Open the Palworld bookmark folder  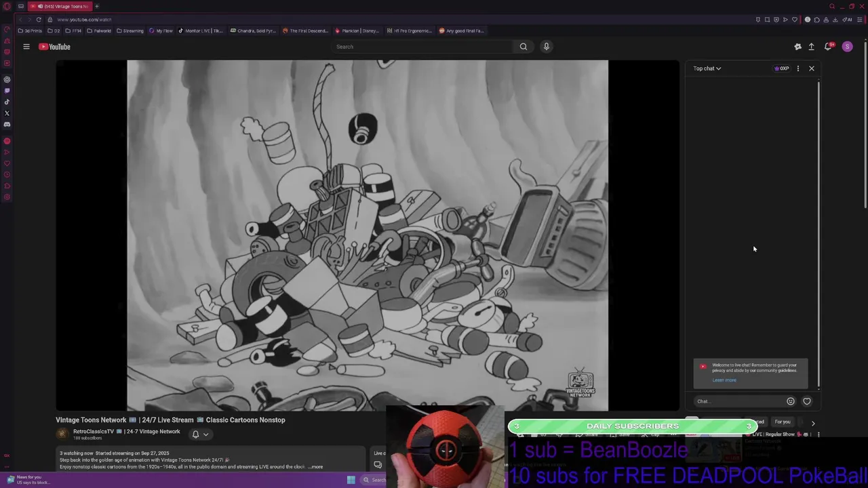tap(99, 30)
